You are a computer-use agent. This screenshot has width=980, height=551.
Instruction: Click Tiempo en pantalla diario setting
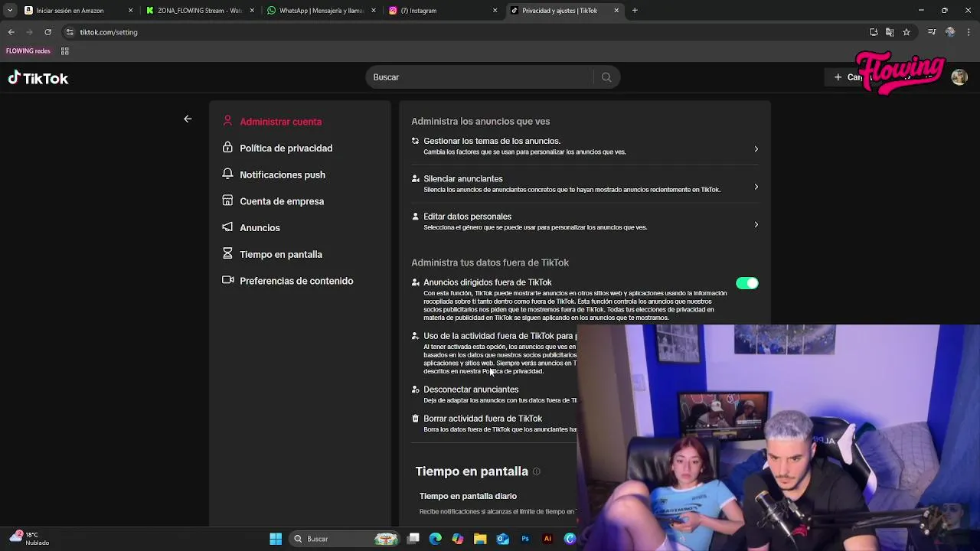pyautogui.click(x=468, y=496)
